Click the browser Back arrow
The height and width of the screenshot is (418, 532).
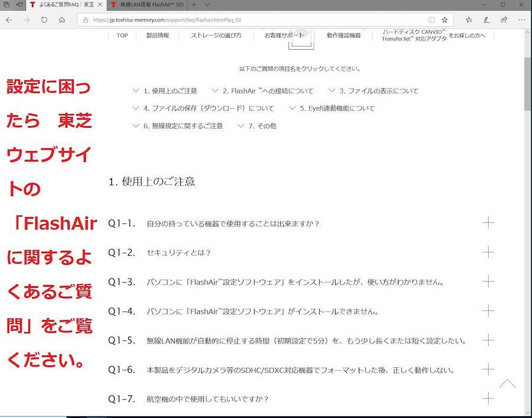9,20
